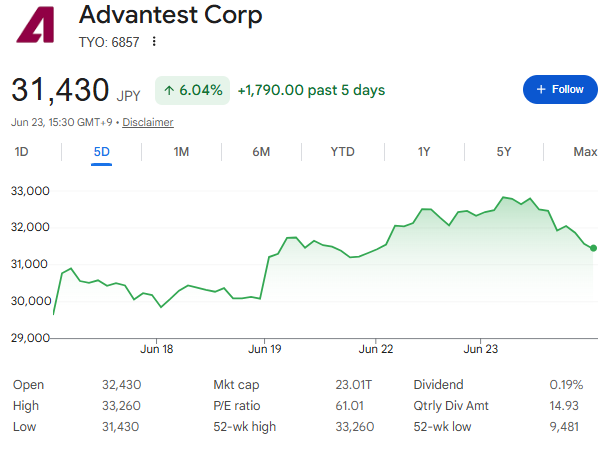Click the 52-wk high label
Screen dimensions: 610x451
point(245,427)
